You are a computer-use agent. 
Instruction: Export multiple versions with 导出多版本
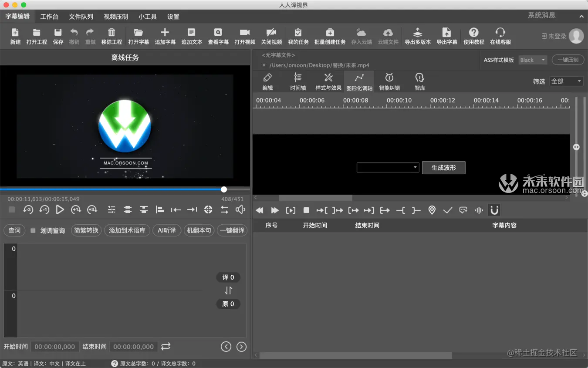418,36
